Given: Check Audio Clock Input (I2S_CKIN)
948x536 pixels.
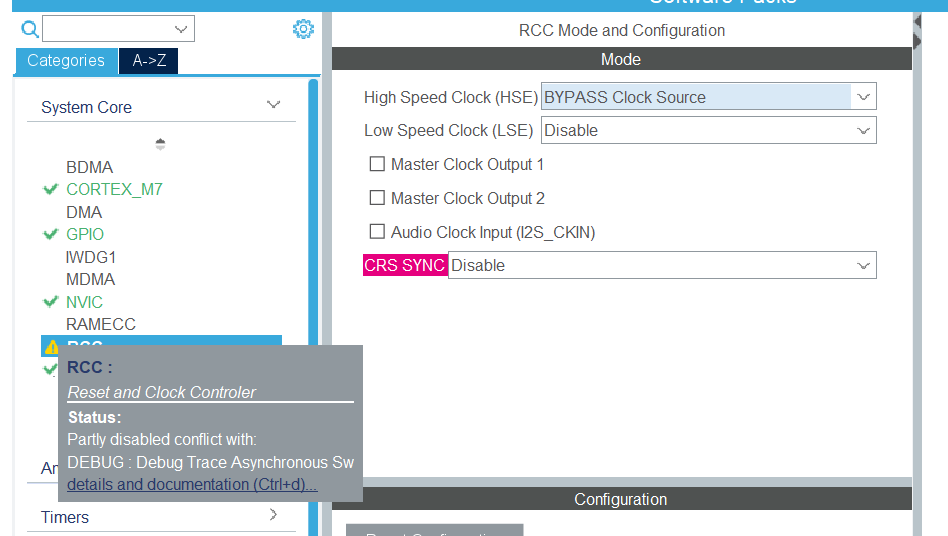Looking at the screenshot, I should tap(377, 232).
